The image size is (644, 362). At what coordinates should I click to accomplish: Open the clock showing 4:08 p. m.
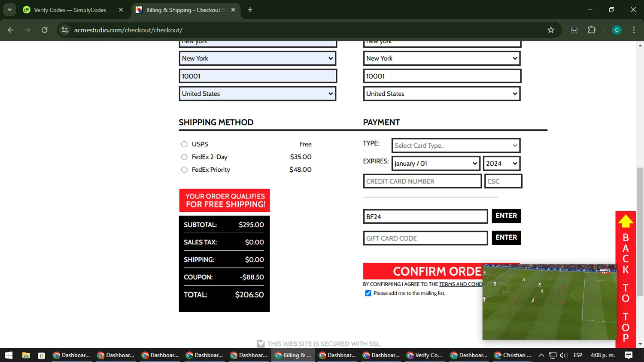(603, 355)
